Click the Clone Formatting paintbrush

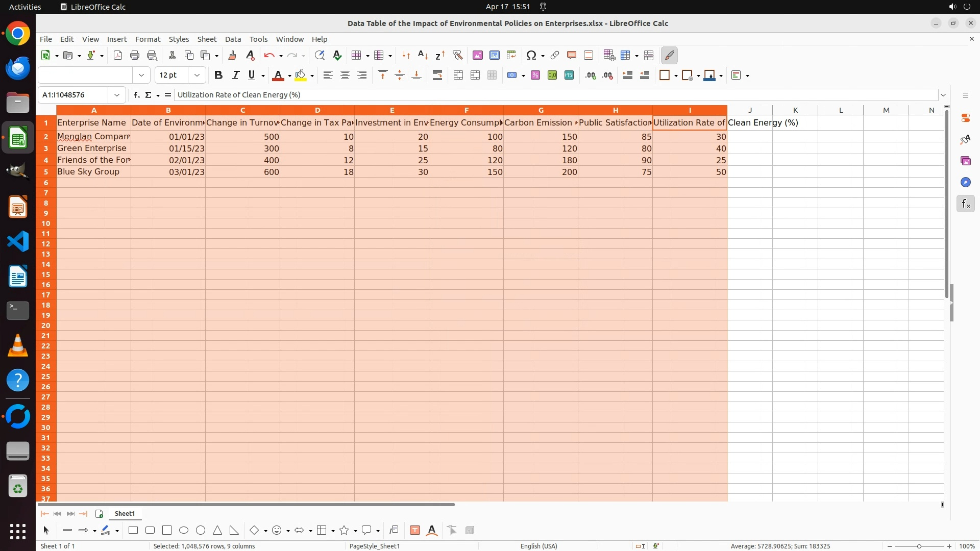[x=232, y=55]
